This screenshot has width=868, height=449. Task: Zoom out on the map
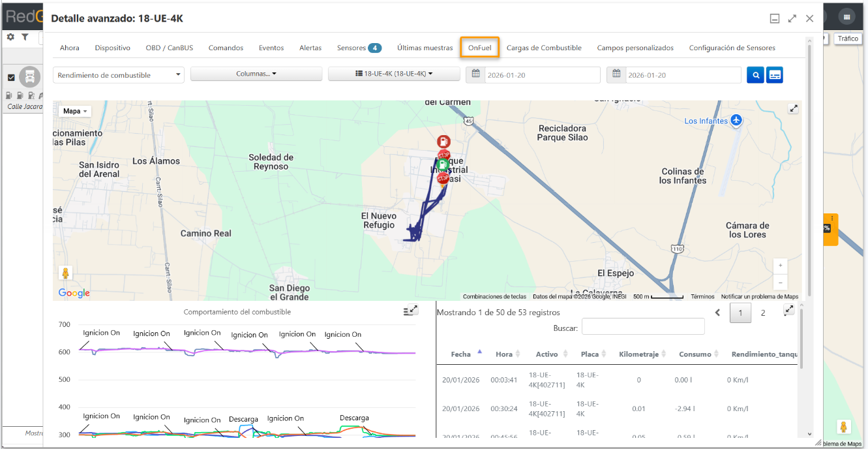(x=781, y=283)
